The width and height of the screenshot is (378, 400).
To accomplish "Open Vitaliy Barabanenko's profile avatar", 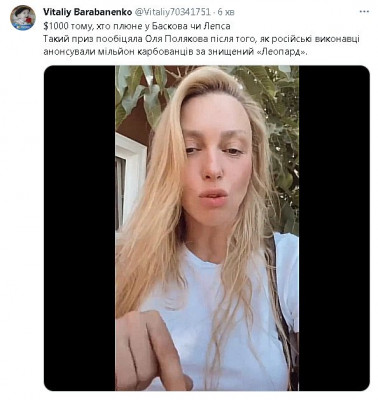I will pyautogui.click(x=23, y=18).
